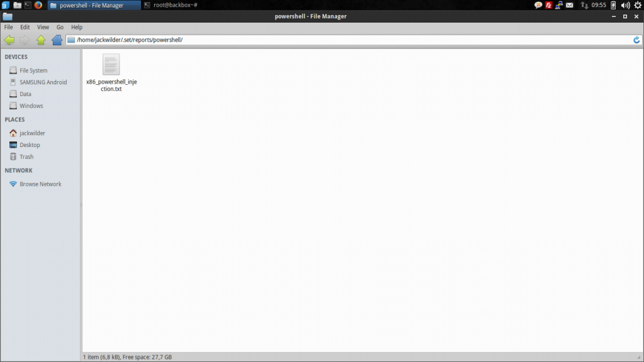Click the SAMSUNG Android phone icon
This screenshot has height=362, width=644.
[13, 82]
